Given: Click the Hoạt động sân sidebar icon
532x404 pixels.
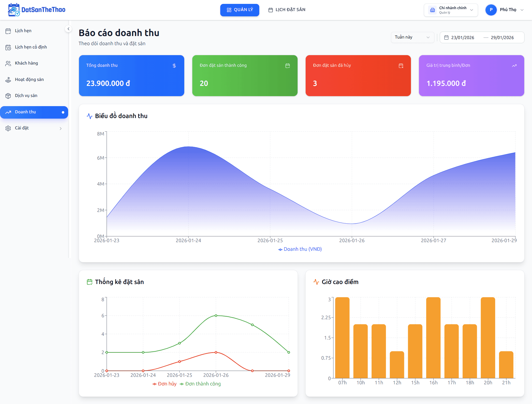Looking at the screenshot, I should coord(8,80).
